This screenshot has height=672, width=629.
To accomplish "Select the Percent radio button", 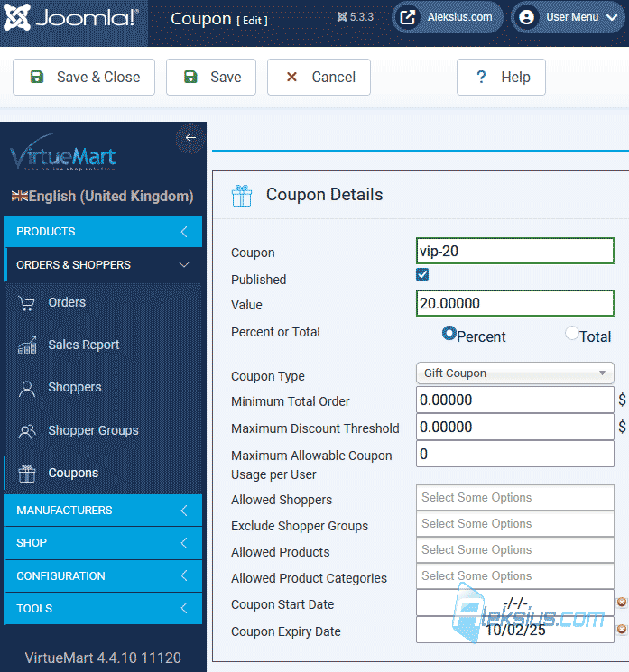I will tap(449, 333).
